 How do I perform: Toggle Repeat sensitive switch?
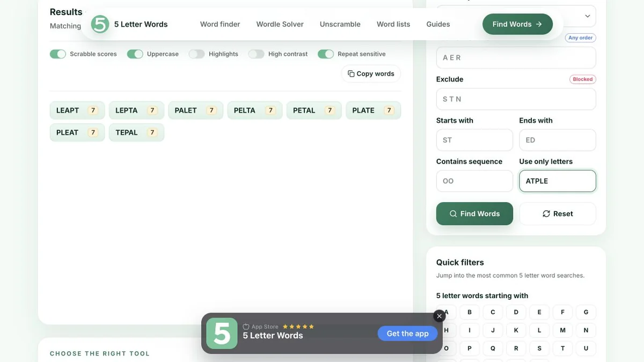point(326,54)
